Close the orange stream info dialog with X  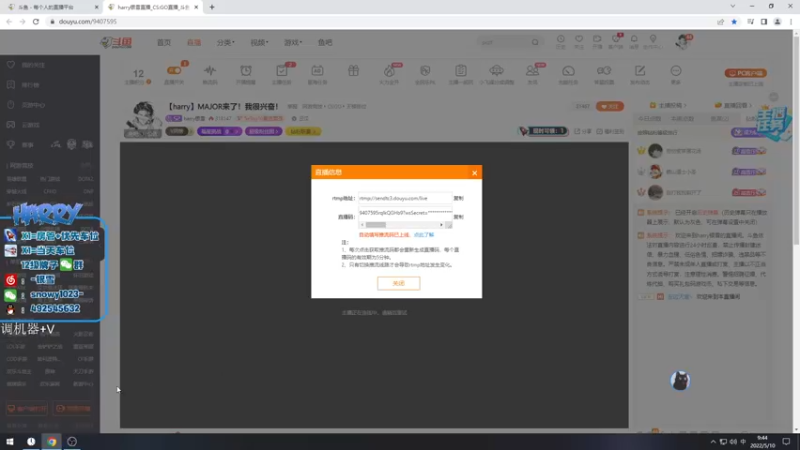coord(474,173)
